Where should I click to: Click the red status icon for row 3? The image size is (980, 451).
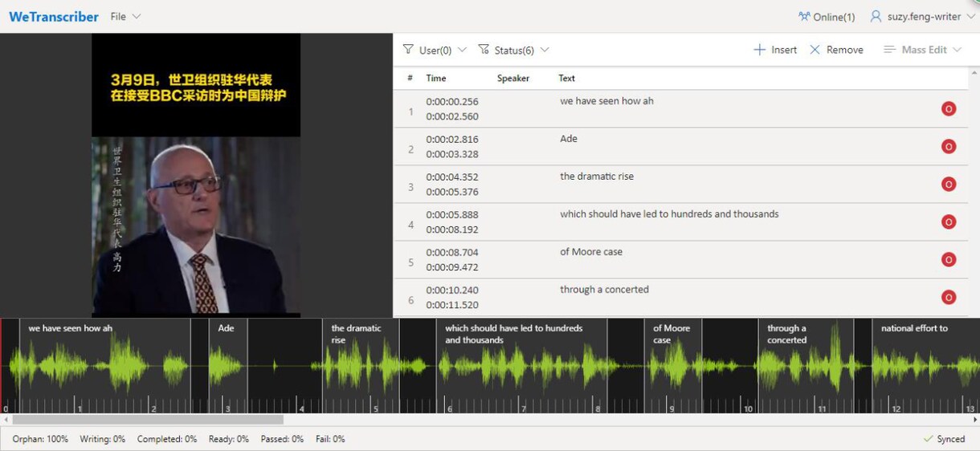pyautogui.click(x=949, y=185)
